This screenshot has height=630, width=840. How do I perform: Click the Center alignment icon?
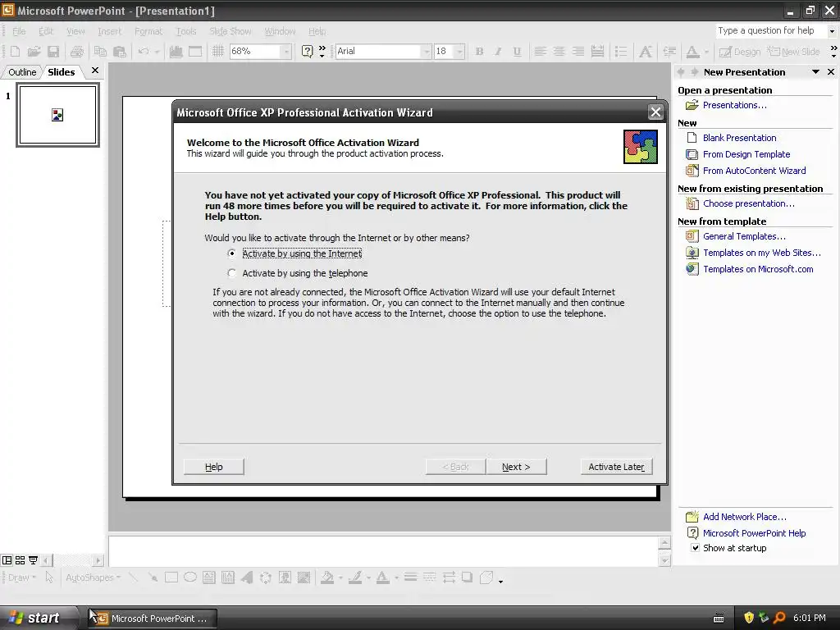[x=559, y=52]
